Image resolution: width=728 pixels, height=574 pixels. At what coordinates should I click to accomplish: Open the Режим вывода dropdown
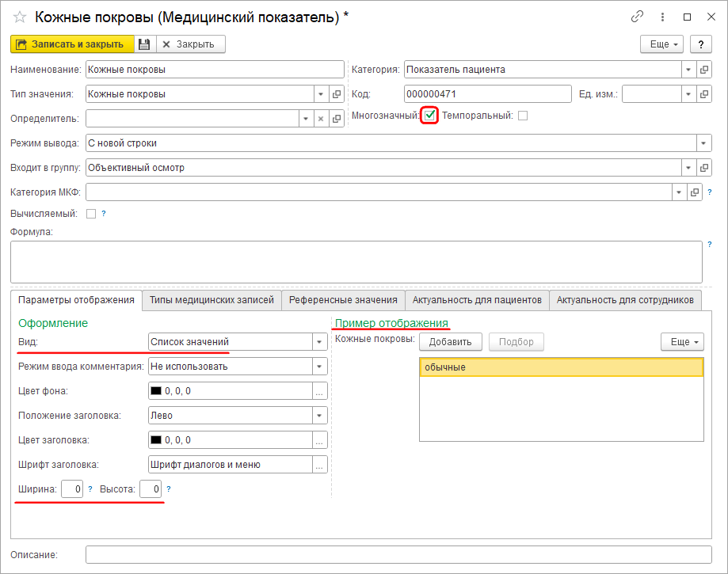click(x=703, y=143)
